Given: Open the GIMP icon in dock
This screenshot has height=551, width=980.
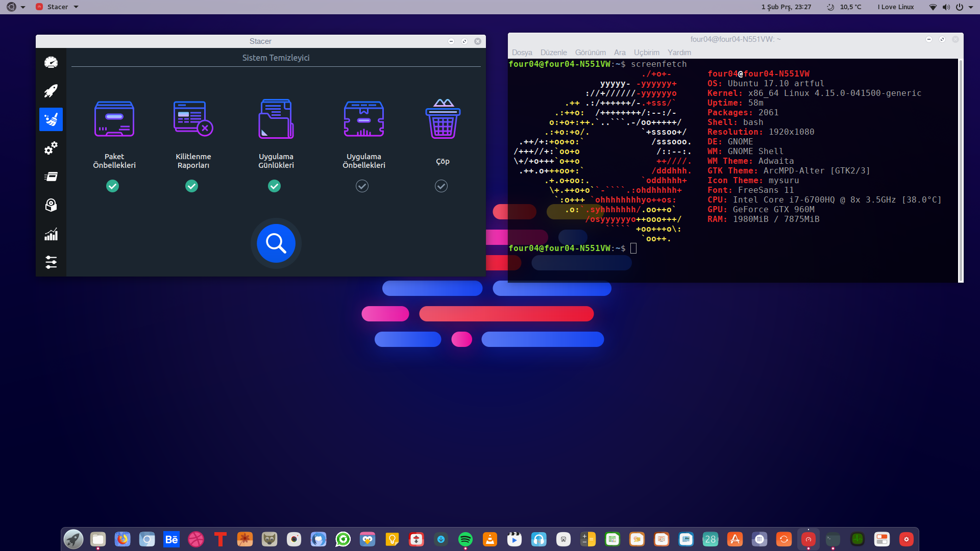Looking at the screenshot, I should pos(269,539).
